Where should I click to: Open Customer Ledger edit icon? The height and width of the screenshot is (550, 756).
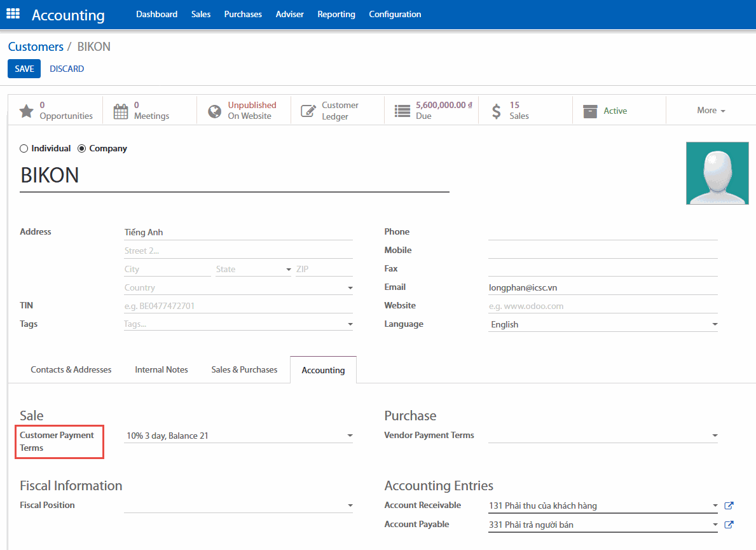click(308, 111)
